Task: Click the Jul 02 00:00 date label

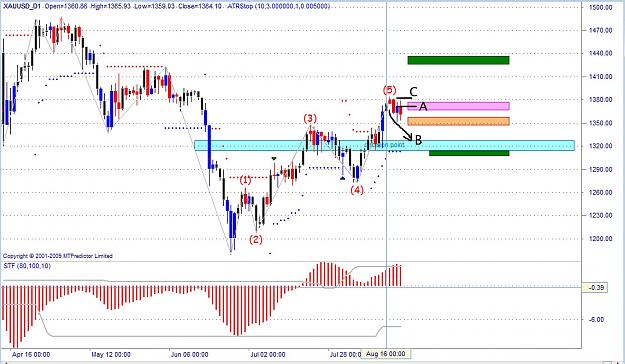Action: 268,354
